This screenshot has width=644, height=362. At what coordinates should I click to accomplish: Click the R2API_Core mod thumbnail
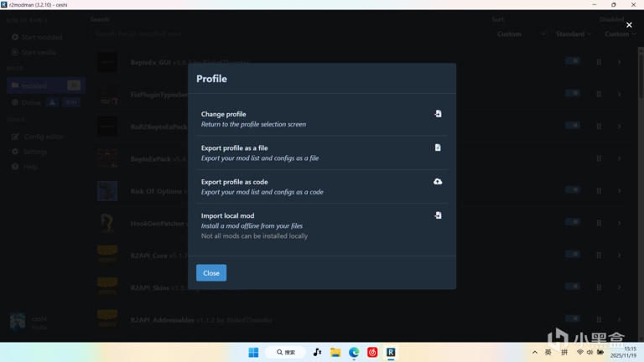coord(107,256)
